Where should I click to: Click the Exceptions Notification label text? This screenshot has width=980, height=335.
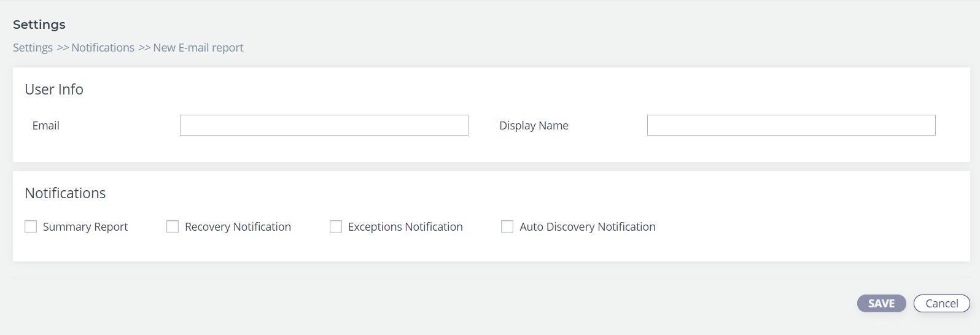(405, 227)
